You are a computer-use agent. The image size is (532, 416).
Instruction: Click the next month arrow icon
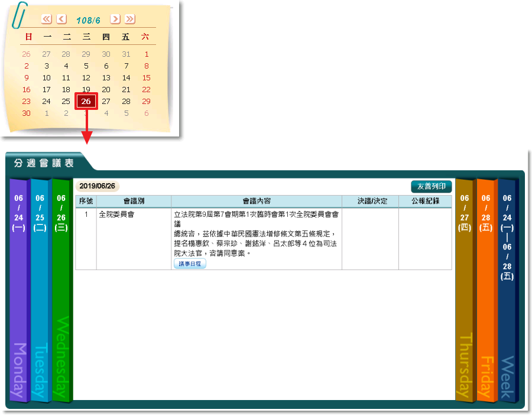pos(115,19)
